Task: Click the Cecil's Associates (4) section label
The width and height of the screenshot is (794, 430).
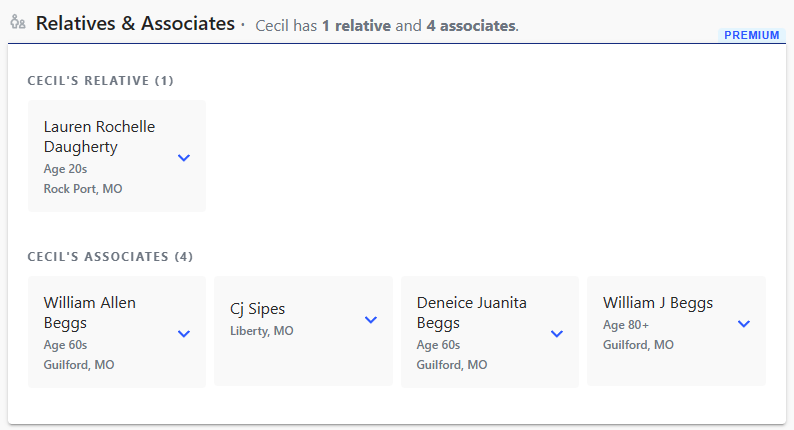Action: [x=110, y=257]
